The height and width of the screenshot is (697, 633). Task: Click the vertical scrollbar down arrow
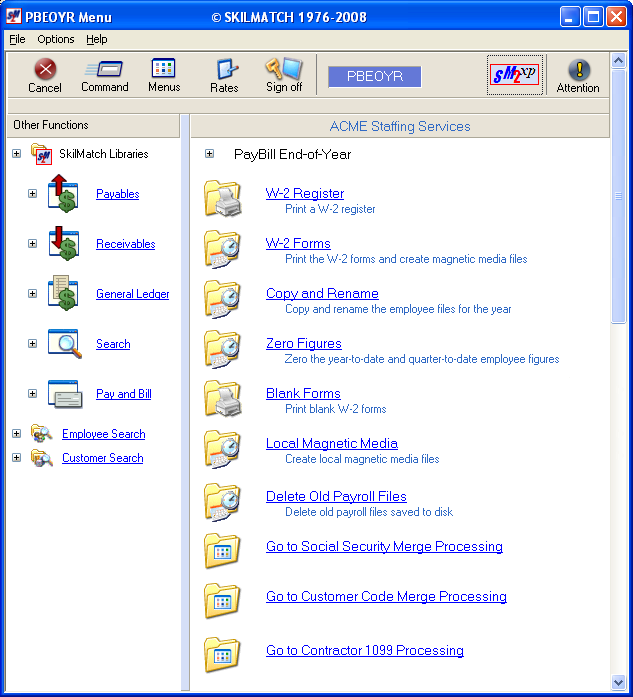coord(618,681)
